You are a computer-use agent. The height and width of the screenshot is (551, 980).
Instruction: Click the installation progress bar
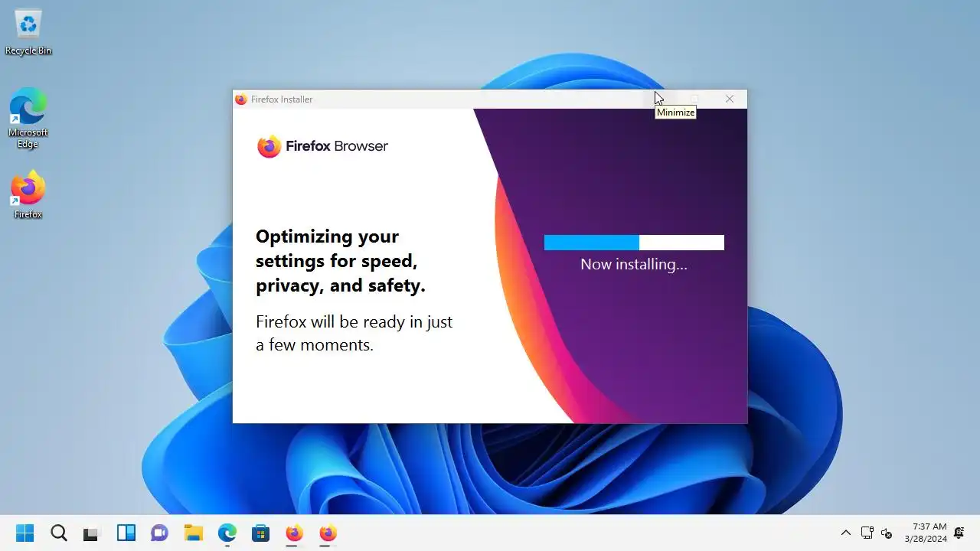click(x=634, y=243)
